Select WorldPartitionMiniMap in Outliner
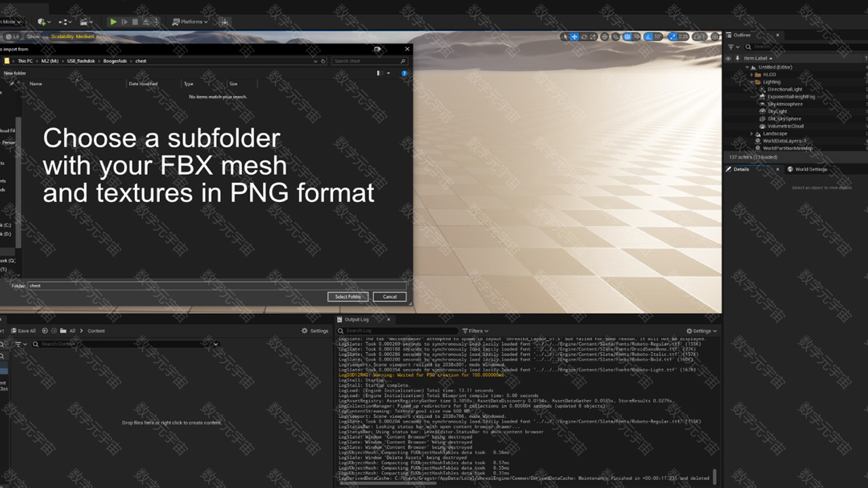This screenshot has width=868, height=488. tap(787, 148)
